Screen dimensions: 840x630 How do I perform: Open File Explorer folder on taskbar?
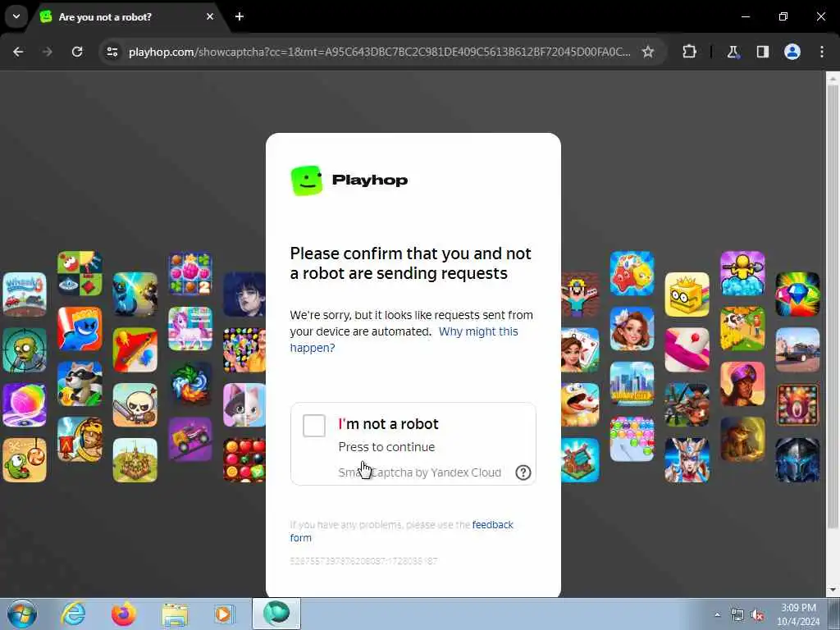click(x=175, y=614)
